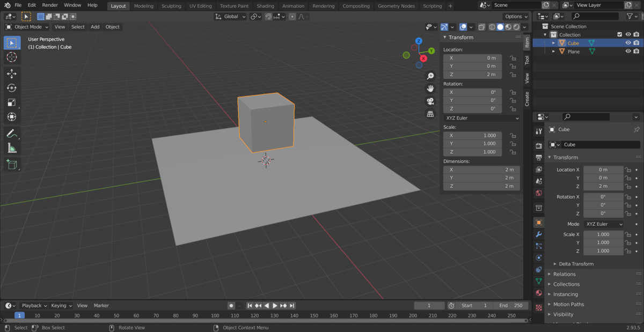Open the viewport Options dropdown

516,17
